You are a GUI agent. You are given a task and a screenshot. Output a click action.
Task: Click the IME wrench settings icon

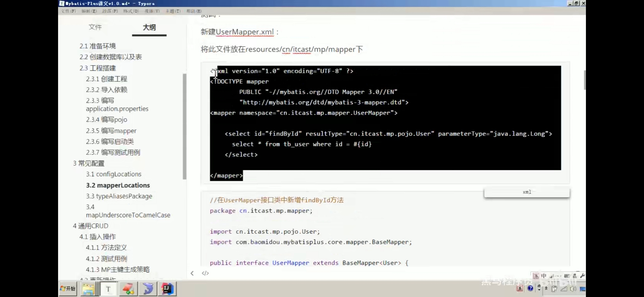coord(582,276)
